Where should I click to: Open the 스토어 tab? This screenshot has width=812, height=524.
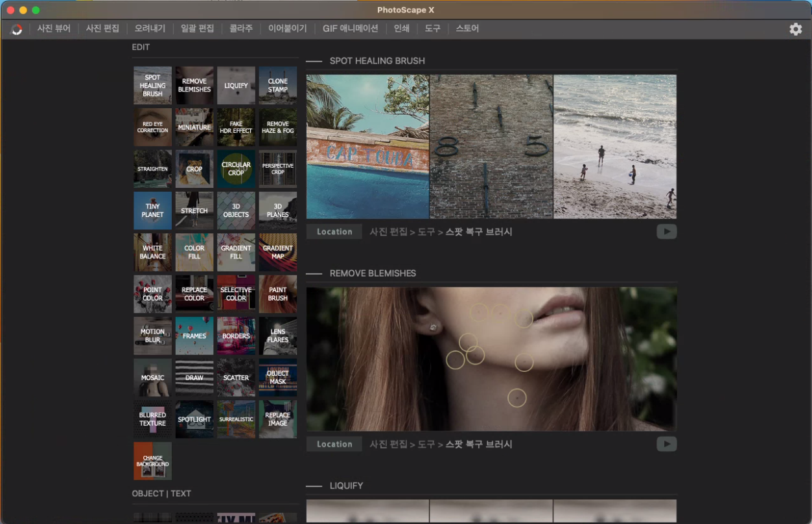(x=467, y=28)
